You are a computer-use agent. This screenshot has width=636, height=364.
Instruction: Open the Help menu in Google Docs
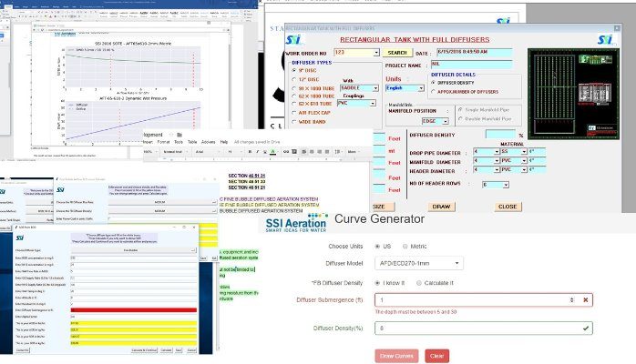coord(224,142)
